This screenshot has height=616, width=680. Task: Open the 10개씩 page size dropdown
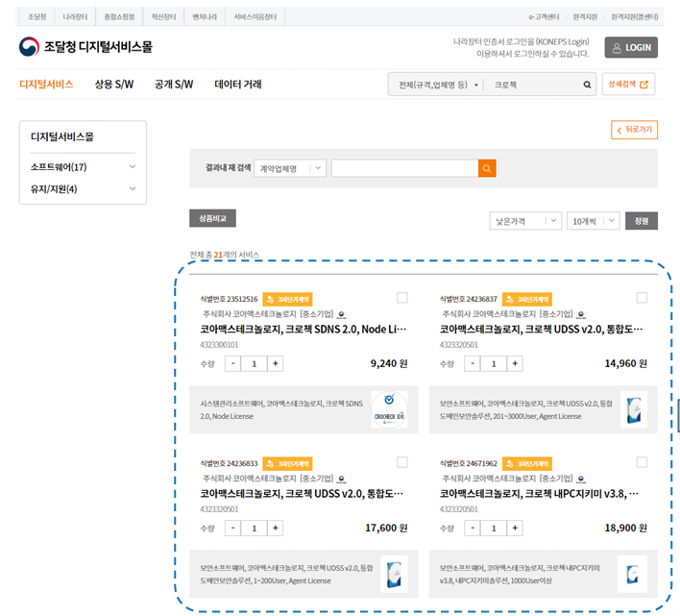594,221
